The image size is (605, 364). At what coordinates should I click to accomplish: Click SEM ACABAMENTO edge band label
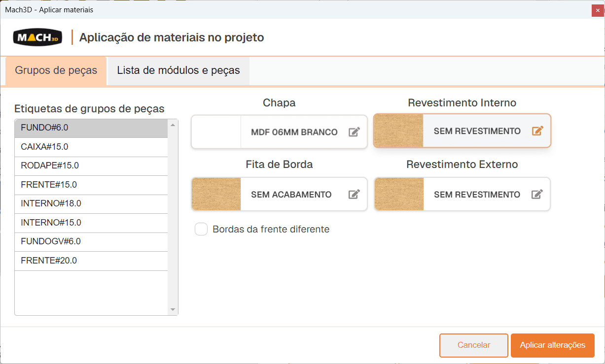(x=291, y=195)
